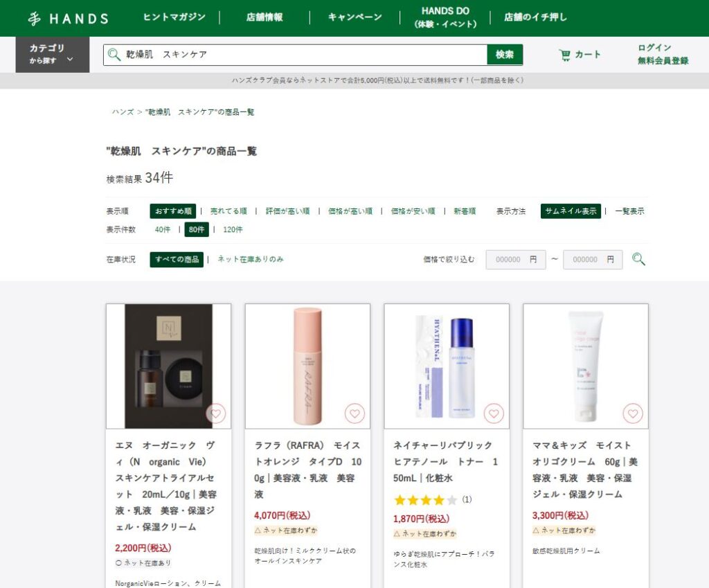709x588 pixels.
Task: Click the star rating of the Hyathenol toner
Action: point(426,500)
